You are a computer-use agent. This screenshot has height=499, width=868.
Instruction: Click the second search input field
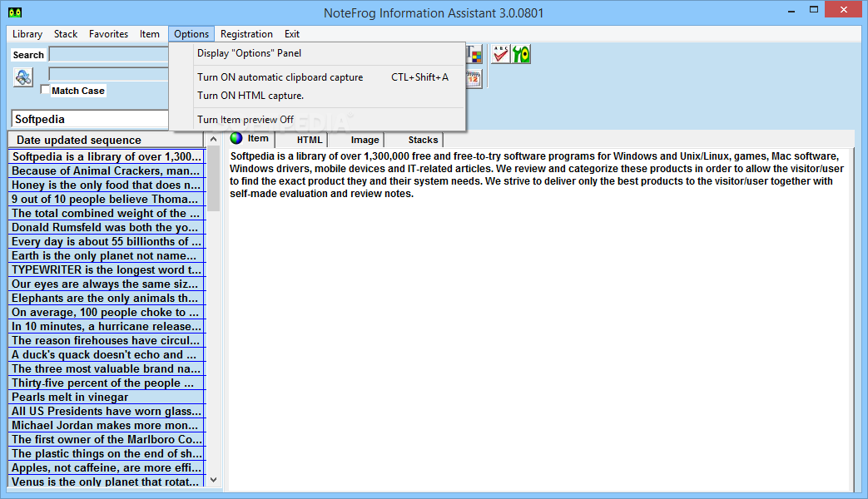[x=108, y=74]
